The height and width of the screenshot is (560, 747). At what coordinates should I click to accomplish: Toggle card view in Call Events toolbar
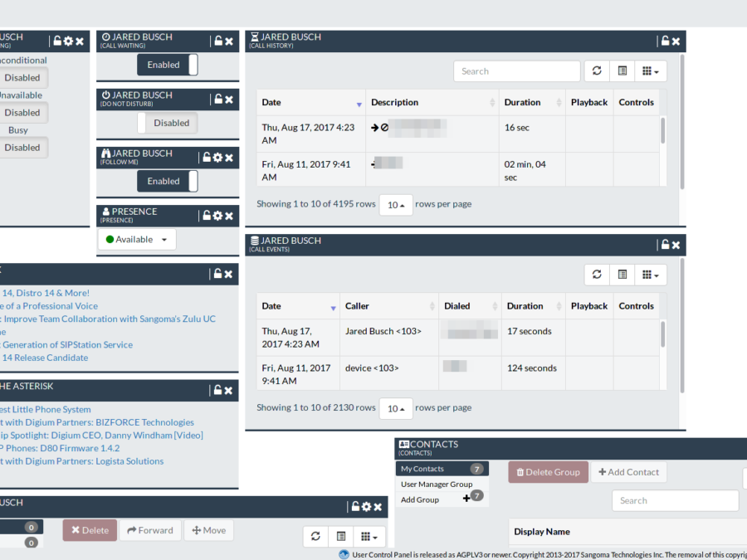pos(622,275)
